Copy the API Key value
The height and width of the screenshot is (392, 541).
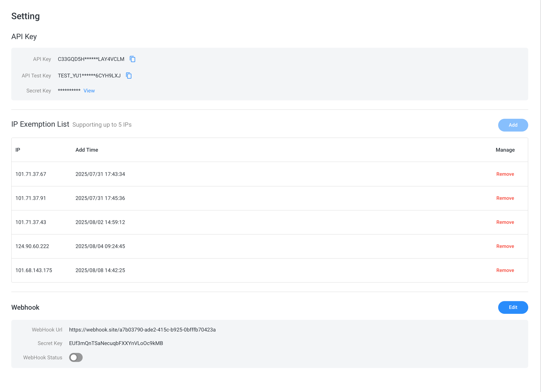coord(132,59)
